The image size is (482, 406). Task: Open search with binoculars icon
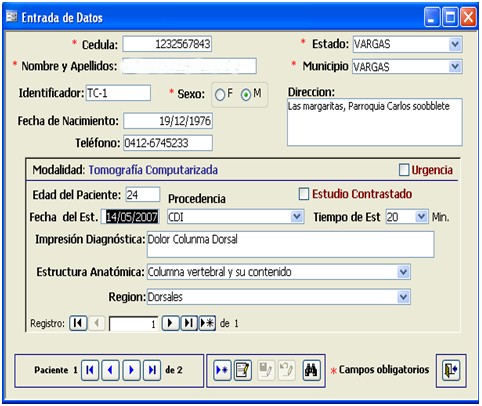click(x=311, y=370)
